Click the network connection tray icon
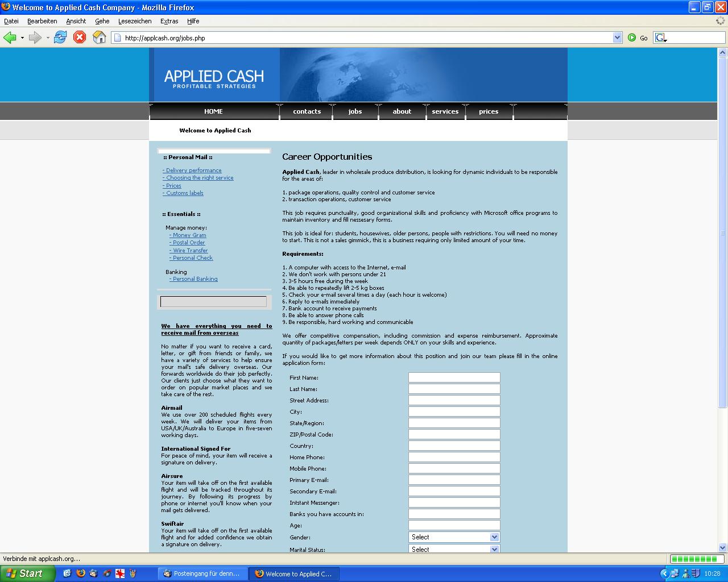The height and width of the screenshot is (582, 728). point(675,573)
